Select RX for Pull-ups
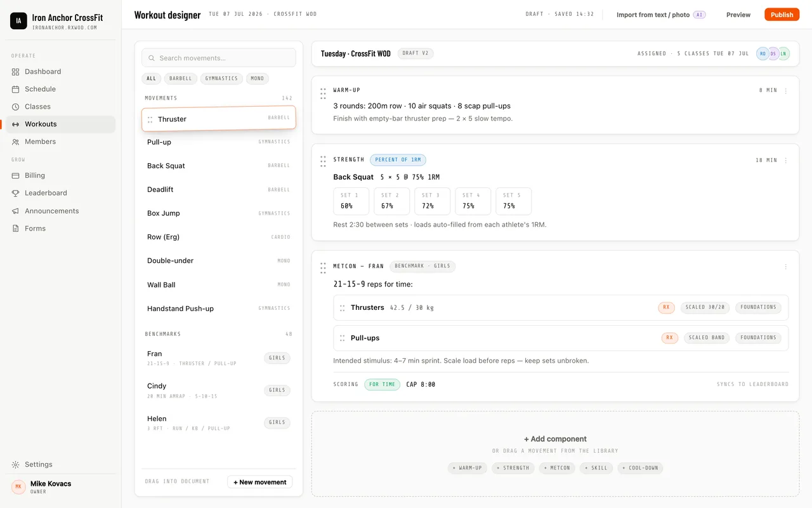The width and height of the screenshot is (812, 508). [670, 338]
